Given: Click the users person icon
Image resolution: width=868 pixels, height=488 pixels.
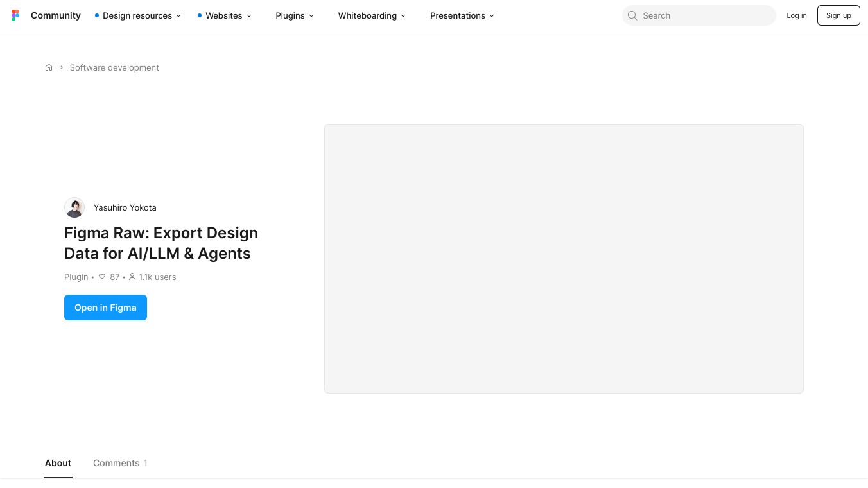Looking at the screenshot, I should [x=132, y=277].
